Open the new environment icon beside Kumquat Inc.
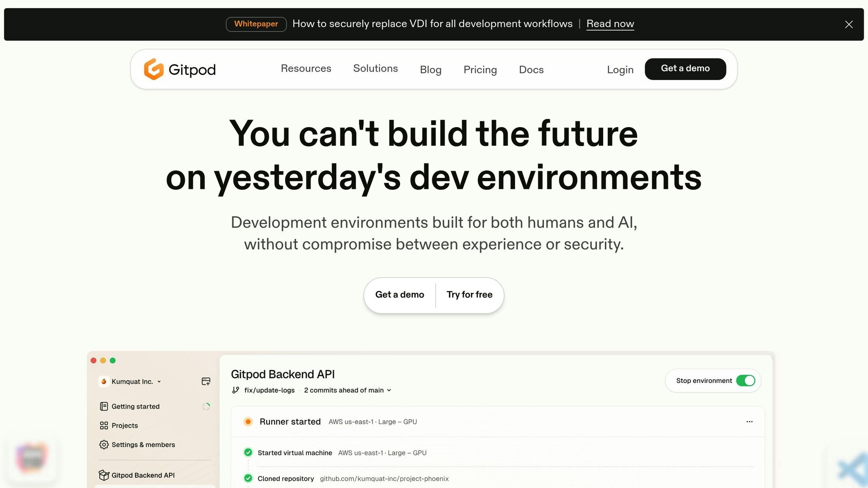Image resolution: width=868 pixels, height=488 pixels. [x=206, y=382]
